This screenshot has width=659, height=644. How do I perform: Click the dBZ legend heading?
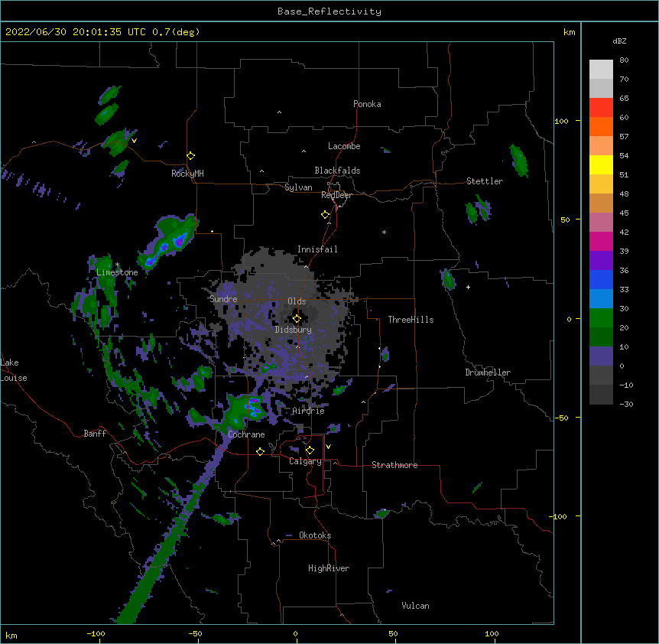619,41
